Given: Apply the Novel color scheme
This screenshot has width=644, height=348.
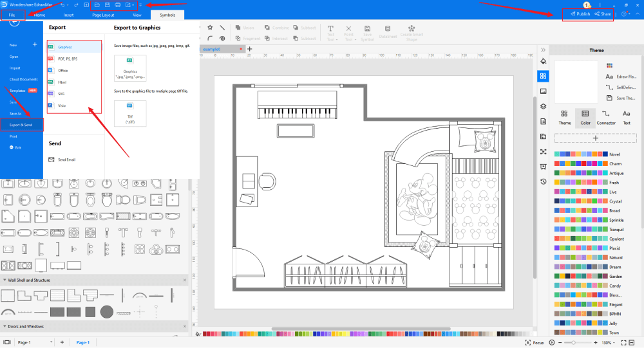Looking at the screenshot, I should click(587, 154).
